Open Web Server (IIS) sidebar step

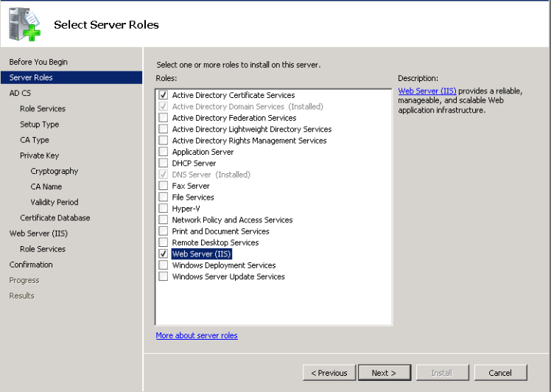(38, 234)
